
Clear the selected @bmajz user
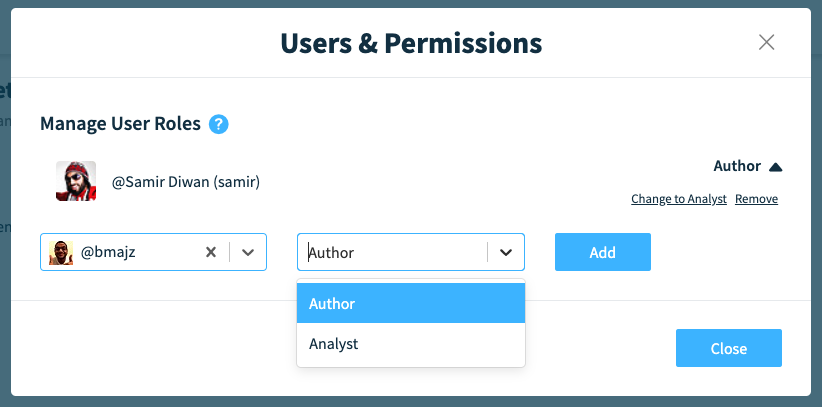pos(211,252)
